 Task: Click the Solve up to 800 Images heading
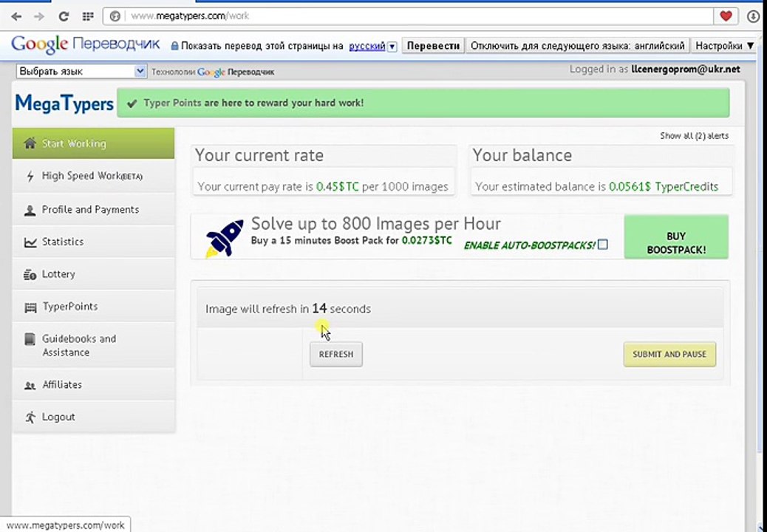point(375,224)
